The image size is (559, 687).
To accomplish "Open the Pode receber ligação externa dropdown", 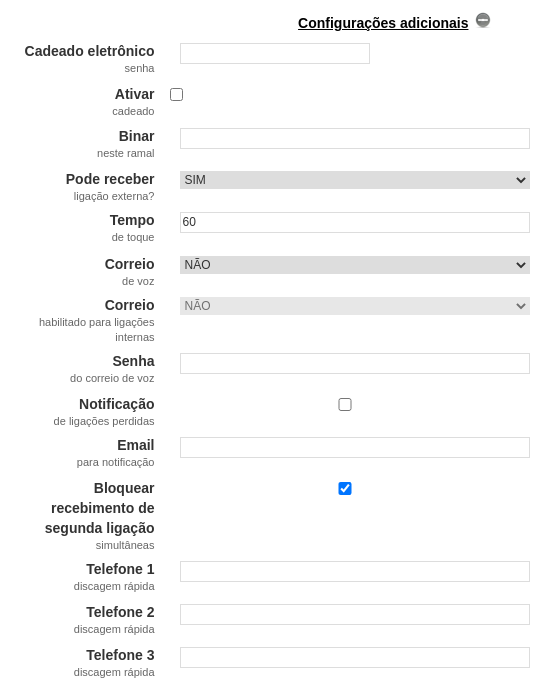I will click(x=355, y=180).
